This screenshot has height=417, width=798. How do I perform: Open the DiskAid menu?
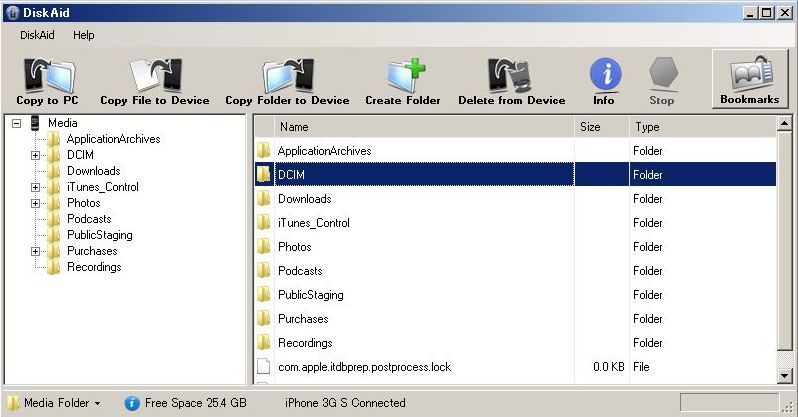[x=37, y=35]
